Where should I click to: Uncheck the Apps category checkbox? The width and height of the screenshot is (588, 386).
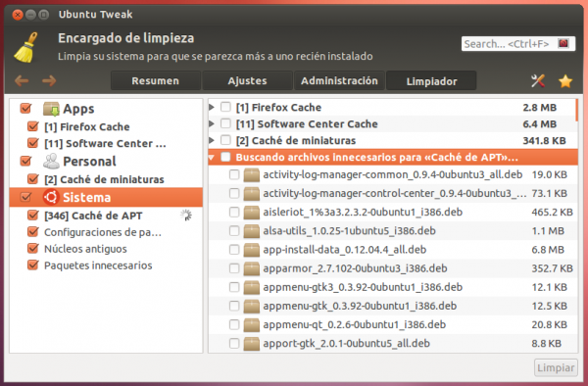[x=25, y=109]
